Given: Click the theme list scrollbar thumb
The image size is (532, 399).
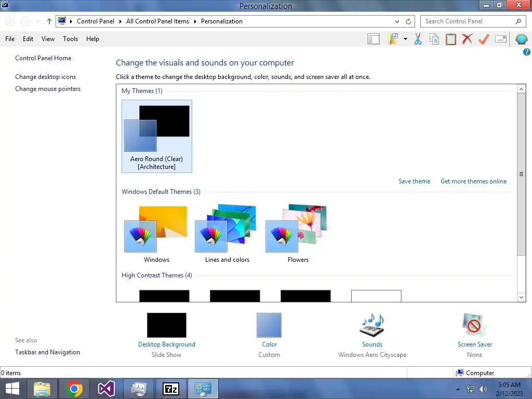Looking at the screenshot, I should point(522,175).
